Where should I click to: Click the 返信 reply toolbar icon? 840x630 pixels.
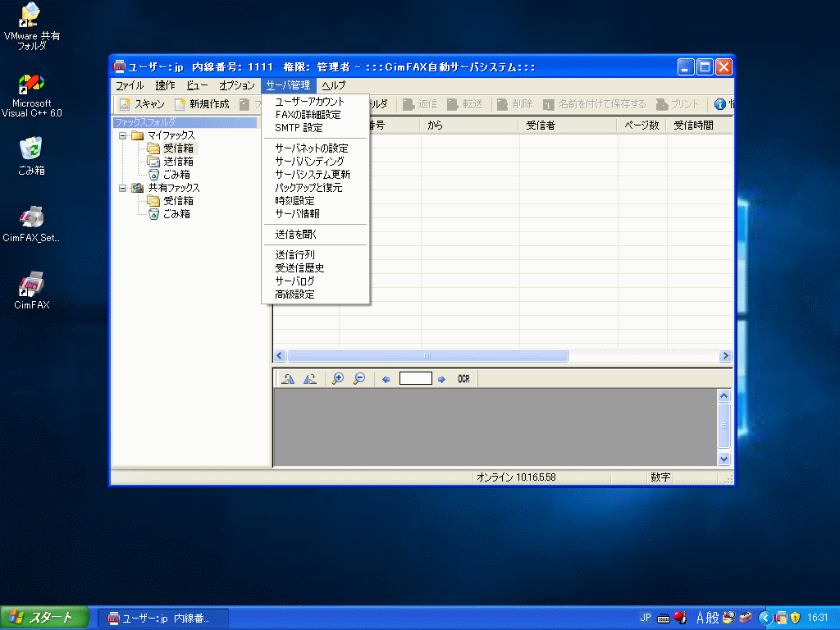click(x=409, y=104)
